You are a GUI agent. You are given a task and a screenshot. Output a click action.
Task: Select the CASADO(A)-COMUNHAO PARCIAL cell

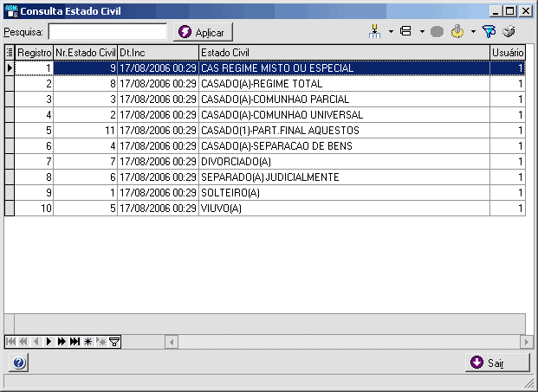tap(345, 99)
